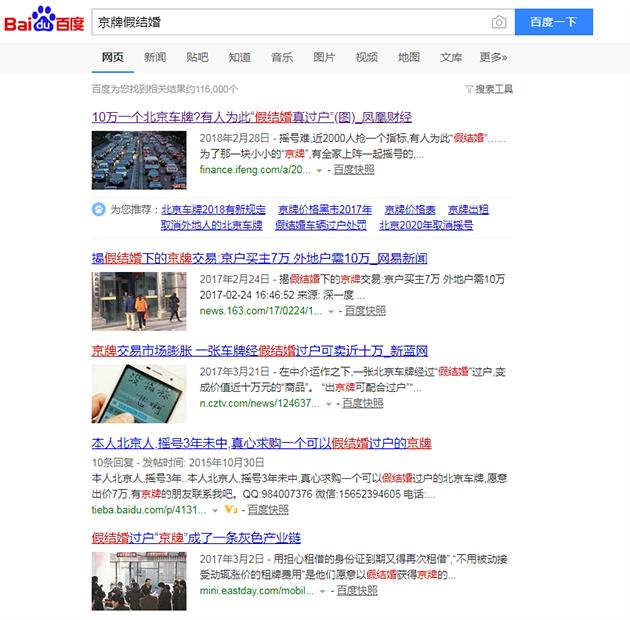This screenshot has width=630, height=620.
Task: Click the result count text 约116,000个
Action: (213, 89)
